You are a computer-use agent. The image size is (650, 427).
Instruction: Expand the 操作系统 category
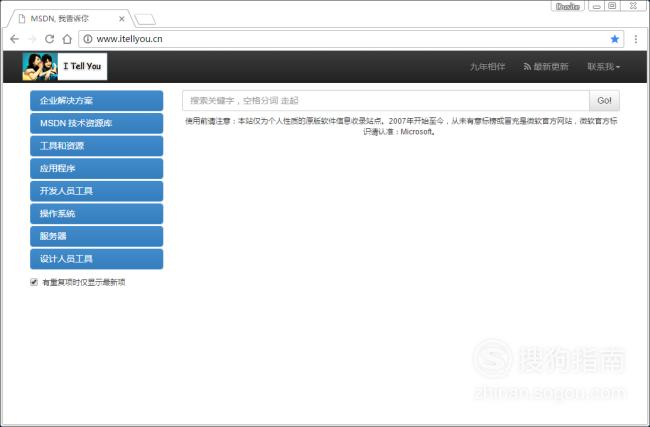coord(97,214)
